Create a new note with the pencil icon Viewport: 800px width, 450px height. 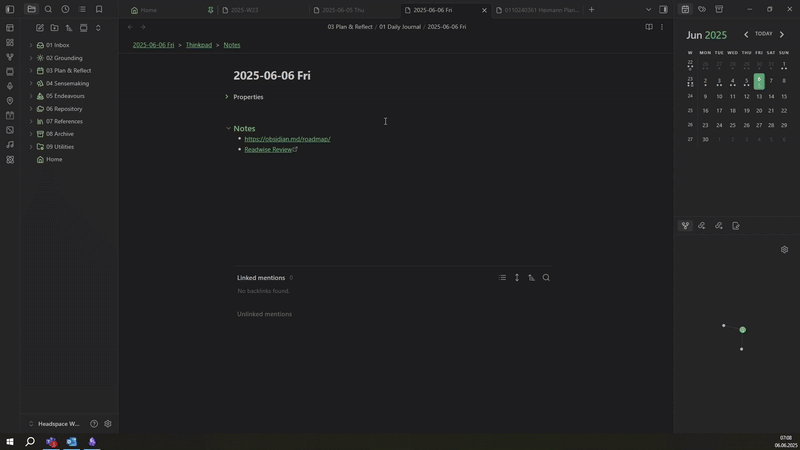coord(40,28)
